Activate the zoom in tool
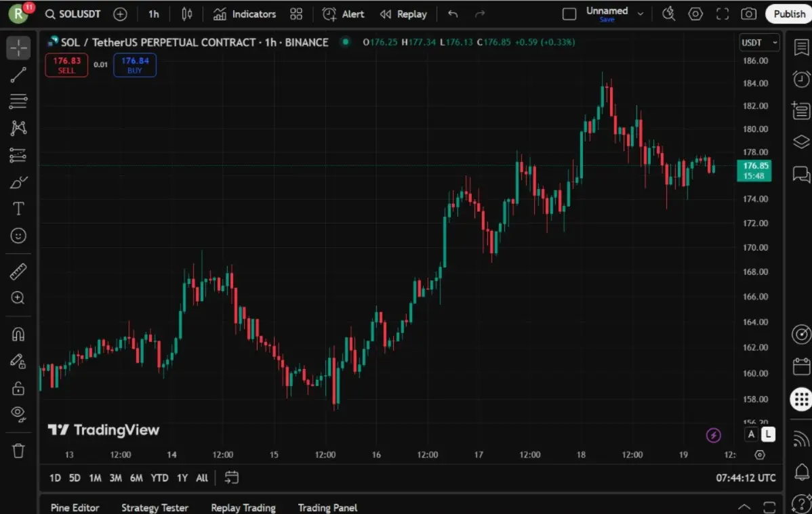This screenshot has height=514, width=812. pos(18,298)
